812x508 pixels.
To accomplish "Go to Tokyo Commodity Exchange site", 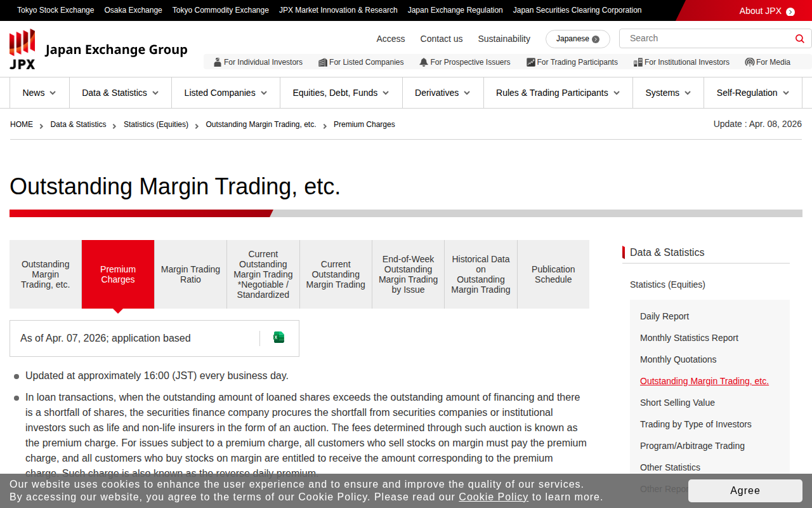I will [221, 10].
